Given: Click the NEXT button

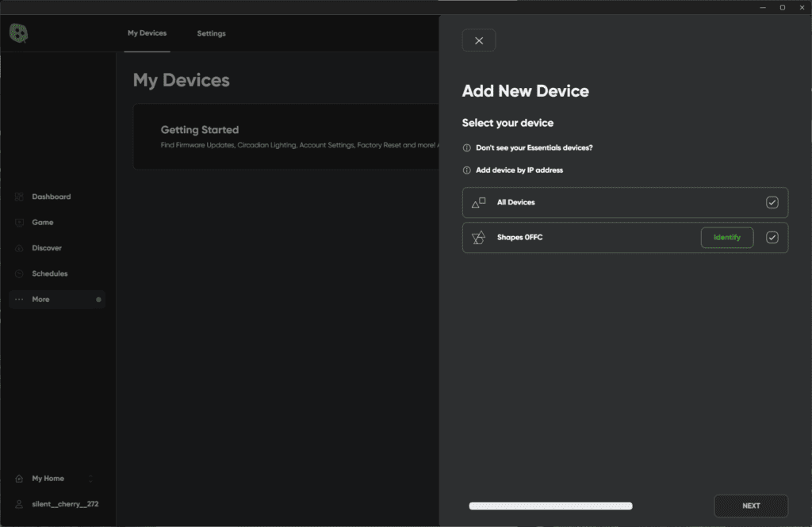Looking at the screenshot, I should coord(750,506).
